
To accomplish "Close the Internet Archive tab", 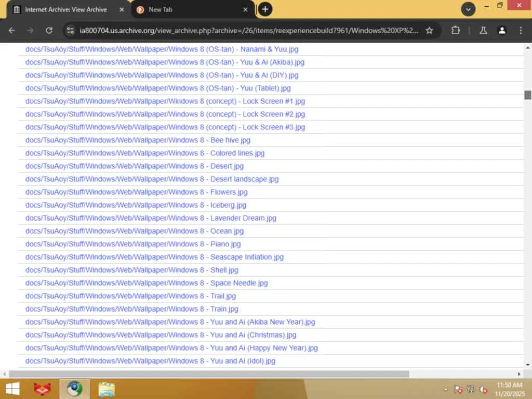I will coord(122,10).
